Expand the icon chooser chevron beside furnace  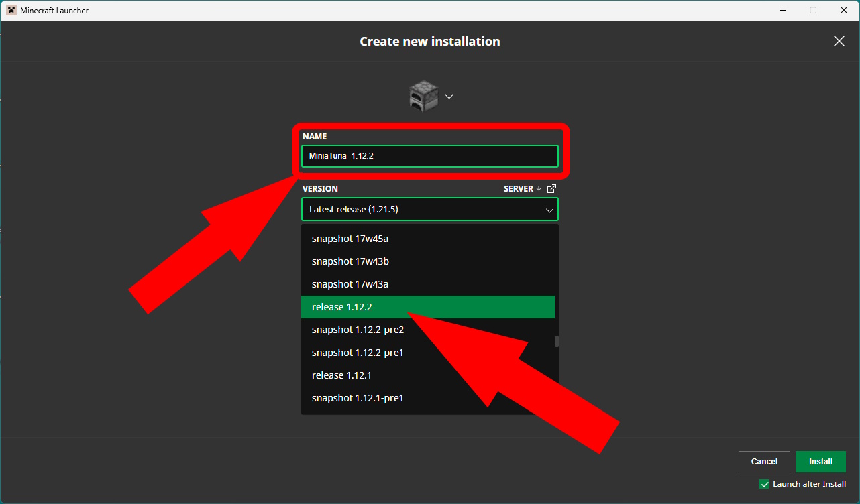coord(449,97)
